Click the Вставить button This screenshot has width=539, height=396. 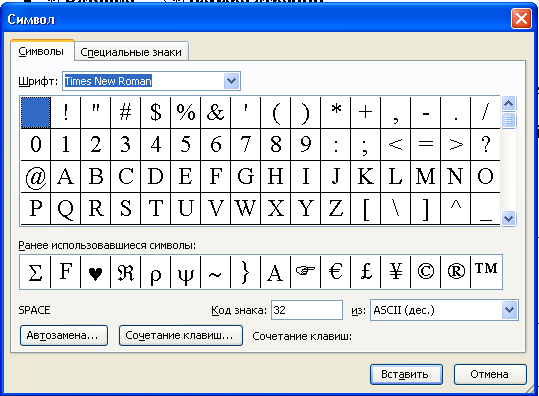406,374
